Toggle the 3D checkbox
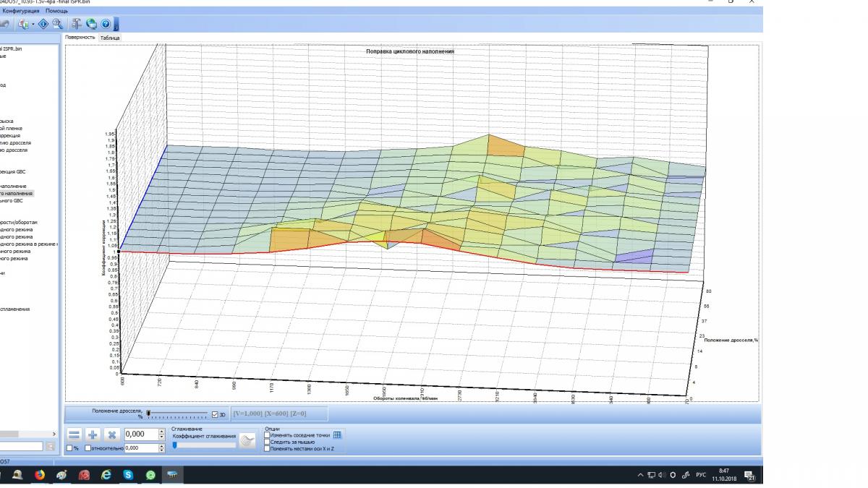Image resolution: width=868 pixels, height=488 pixels. [x=215, y=414]
